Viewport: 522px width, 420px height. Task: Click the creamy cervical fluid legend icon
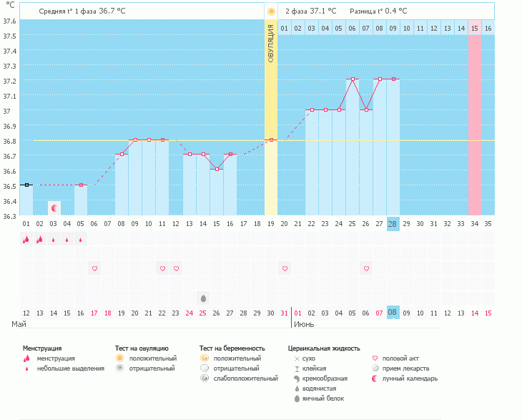point(297,379)
